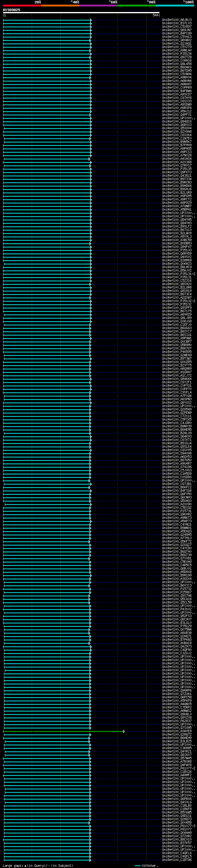Image resolution: width=197 pixels, height=868 pixels.
Task: Click hit label UniRef100_Q9ZTZ8
Action: coord(176,57)
